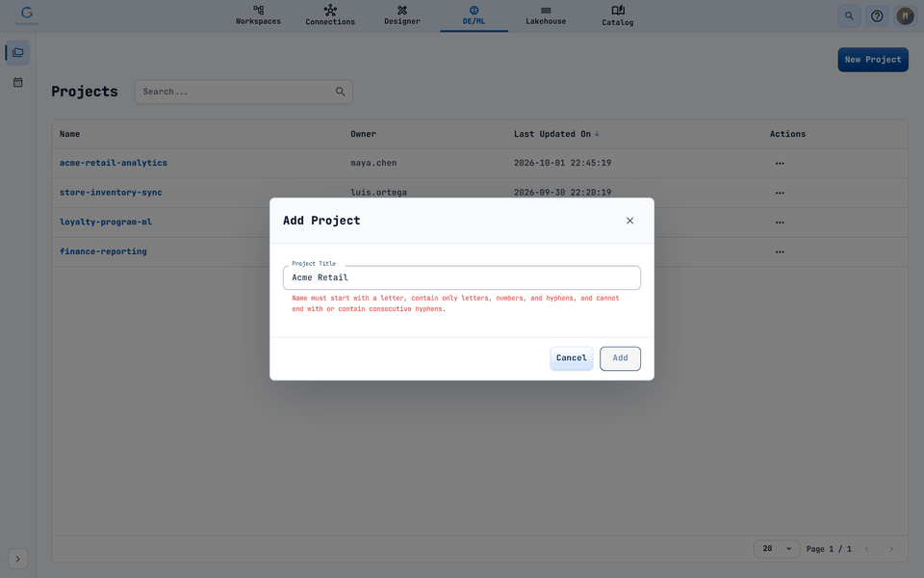924x578 pixels.
Task: Expand the sidebar with chevron button
Action: [17, 559]
